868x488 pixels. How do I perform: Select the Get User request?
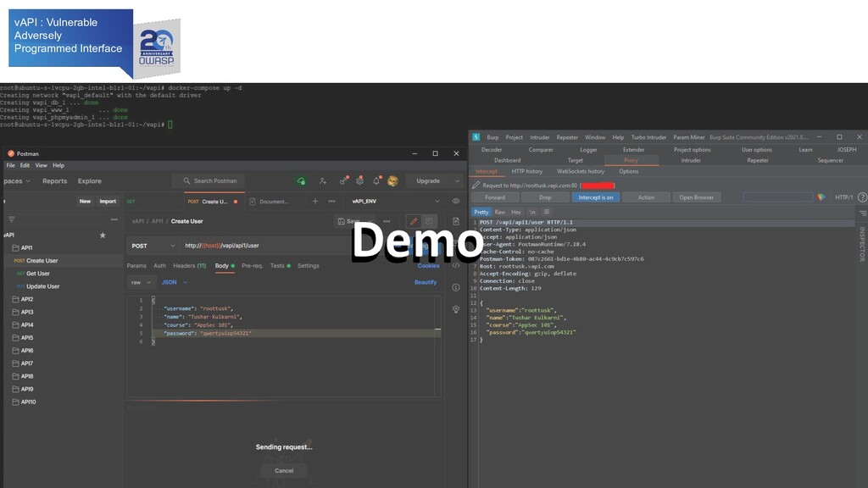37,274
